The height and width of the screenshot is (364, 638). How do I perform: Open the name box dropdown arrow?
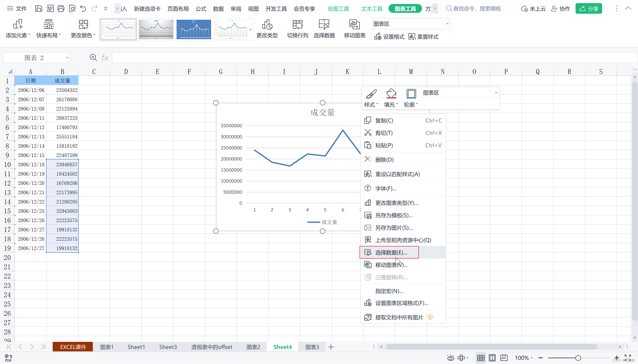click(67, 58)
